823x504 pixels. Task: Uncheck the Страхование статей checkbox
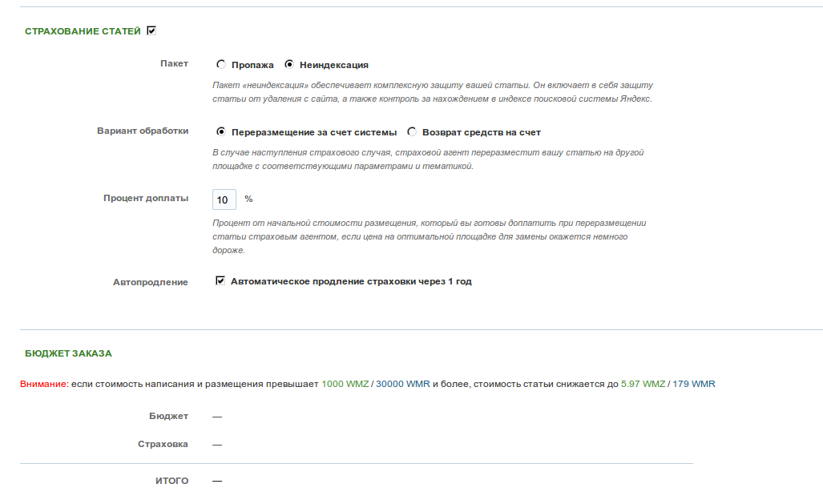click(x=151, y=31)
